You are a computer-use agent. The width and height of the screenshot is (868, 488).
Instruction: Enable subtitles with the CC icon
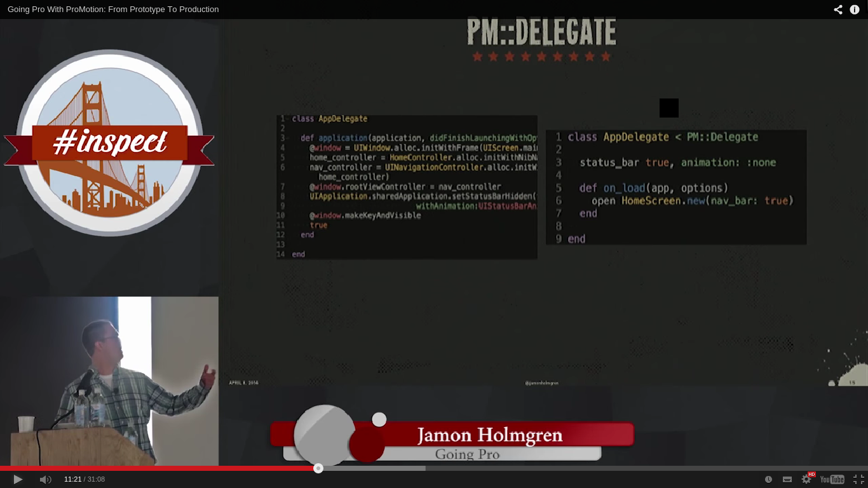pyautogui.click(x=787, y=480)
